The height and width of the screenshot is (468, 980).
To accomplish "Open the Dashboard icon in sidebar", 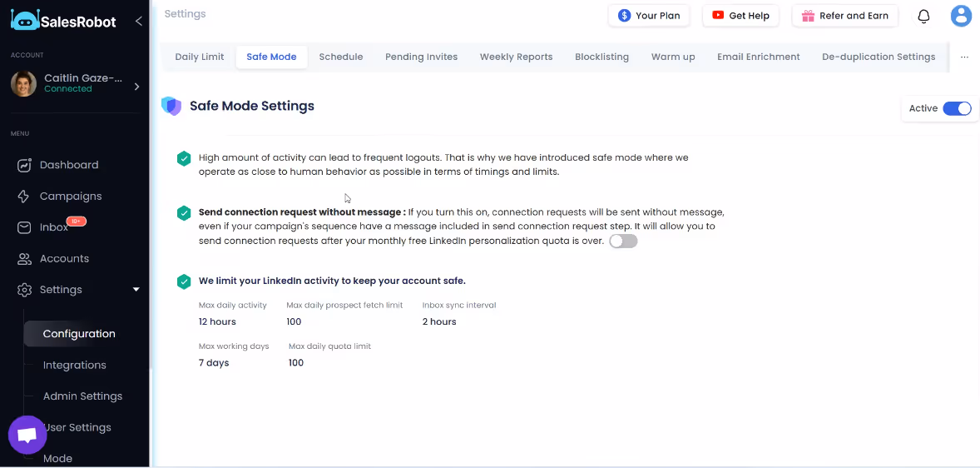I will (x=24, y=165).
